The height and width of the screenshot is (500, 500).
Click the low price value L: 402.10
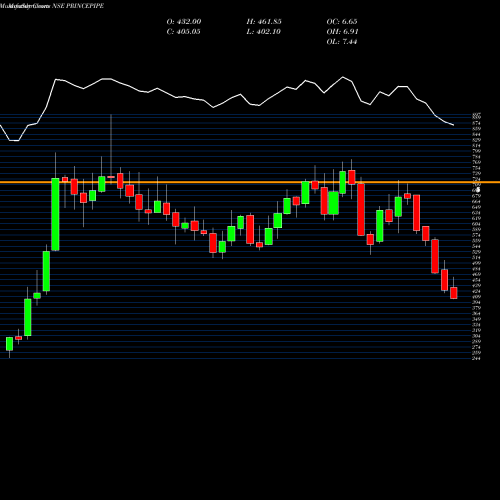pos(263,32)
